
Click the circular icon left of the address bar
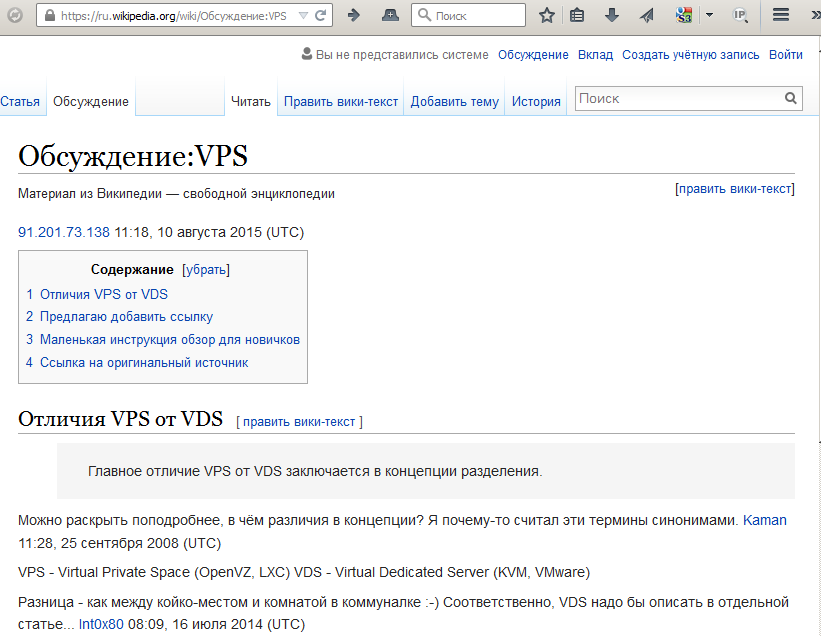tap(15, 15)
